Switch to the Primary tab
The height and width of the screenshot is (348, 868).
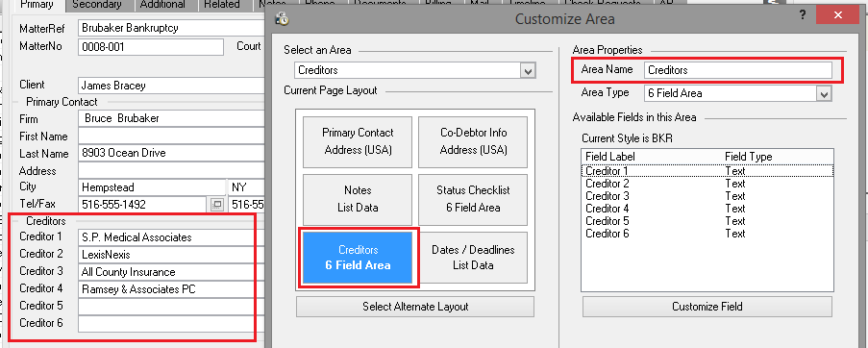pyautogui.click(x=37, y=5)
